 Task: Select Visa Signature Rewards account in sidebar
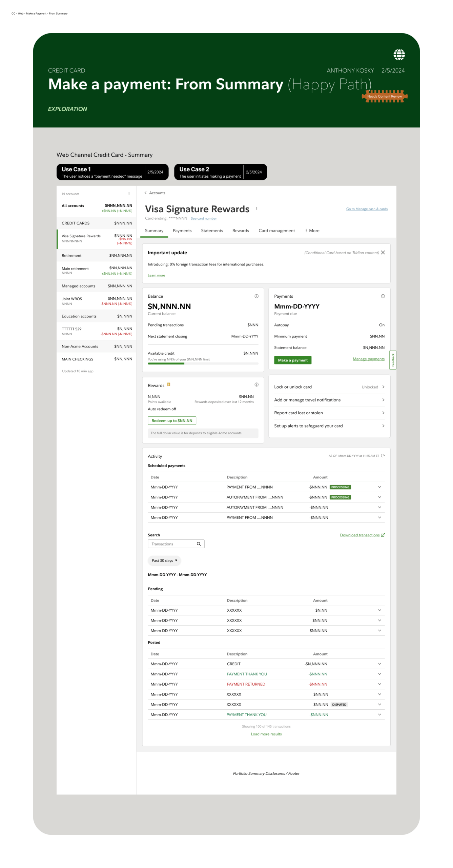[x=97, y=239]
